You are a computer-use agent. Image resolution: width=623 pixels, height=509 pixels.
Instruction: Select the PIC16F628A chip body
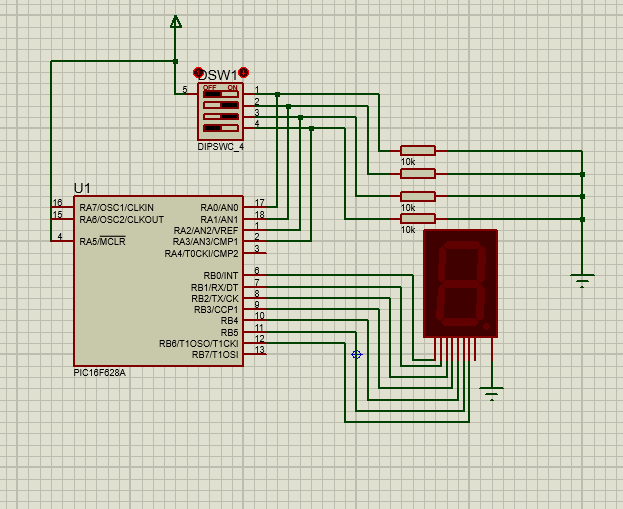(159, 281)
